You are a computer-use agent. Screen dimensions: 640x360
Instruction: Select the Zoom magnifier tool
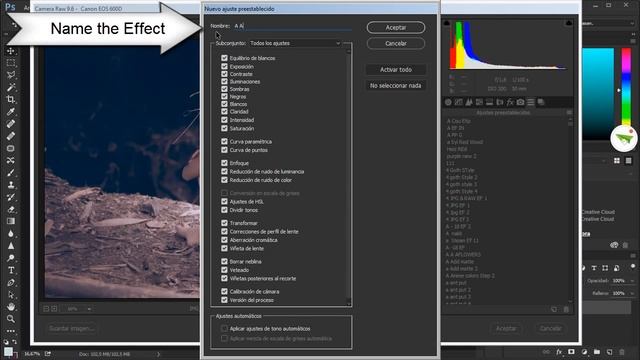11,319
